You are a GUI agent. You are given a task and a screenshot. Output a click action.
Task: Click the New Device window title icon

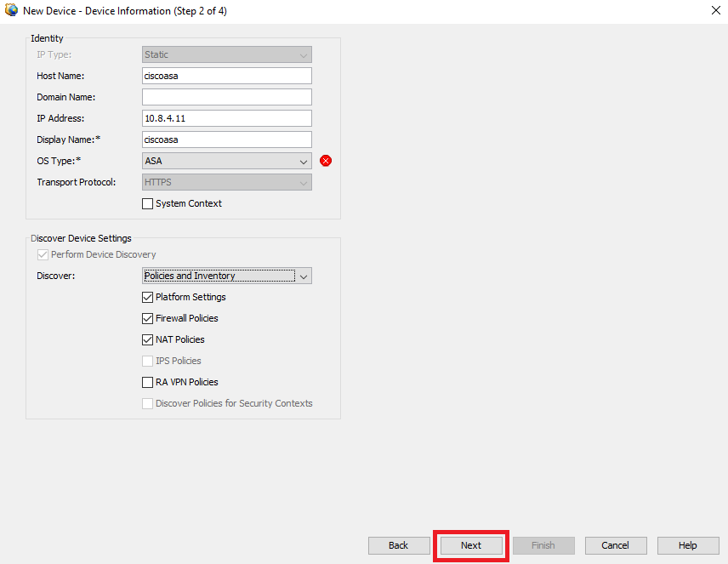tap(11, 10)
